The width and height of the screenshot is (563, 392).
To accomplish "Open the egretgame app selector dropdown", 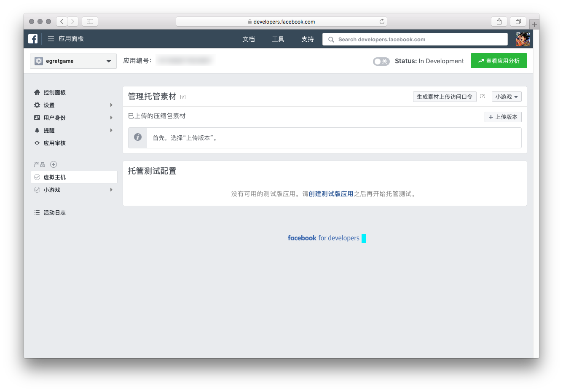I will pyautogui.click(x=73, y=61).
